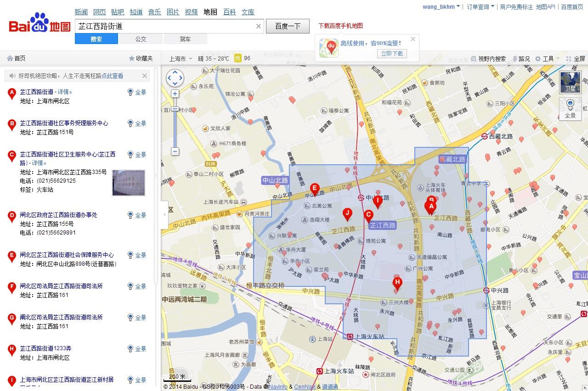This screenshot has width=588, height=391.
Task: Click map marker H near 中兴路
Action: 398,284
